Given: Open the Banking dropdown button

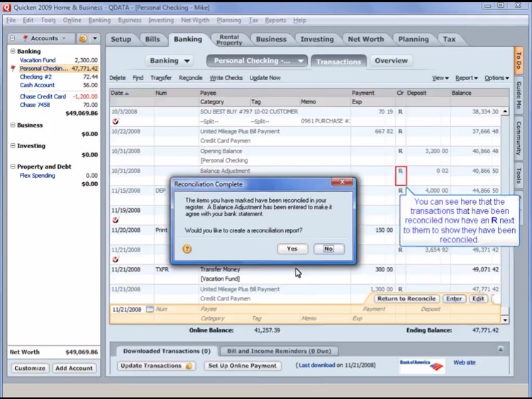Looking at the screenshot, I should coord(170,61).
